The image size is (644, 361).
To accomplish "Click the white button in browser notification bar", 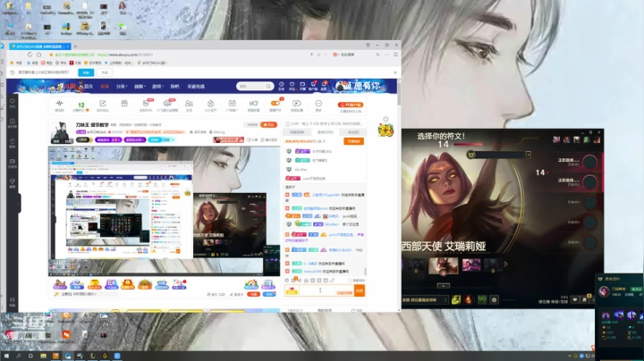I will pyautogui.click(x=105, y=72).
